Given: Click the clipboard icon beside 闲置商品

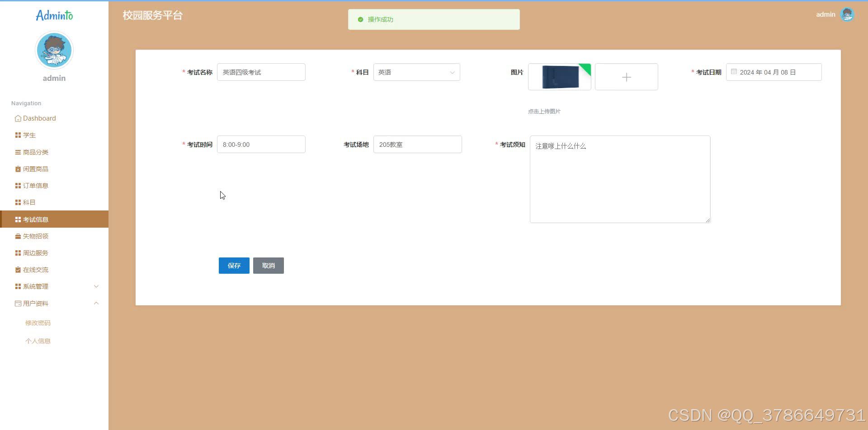Looking at the screenshot, I should click(18, 169).
